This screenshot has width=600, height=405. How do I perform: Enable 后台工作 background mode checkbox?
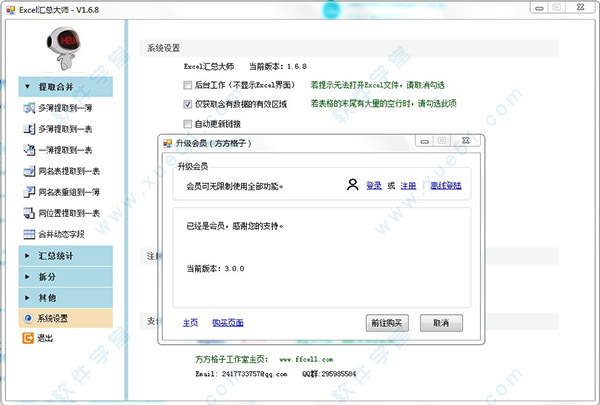pyautogui.click(x=188, y=85)
